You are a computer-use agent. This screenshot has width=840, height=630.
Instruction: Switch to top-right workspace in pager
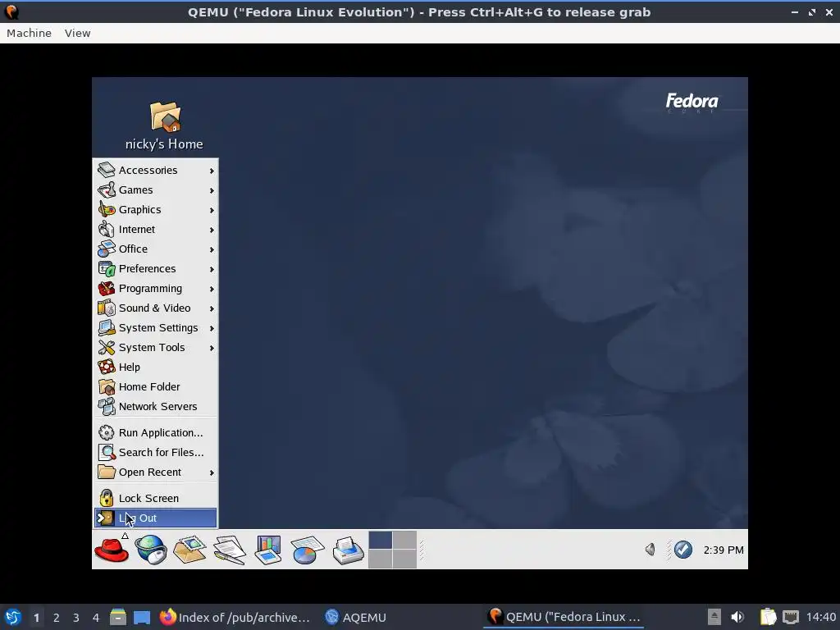coord(404,540)
